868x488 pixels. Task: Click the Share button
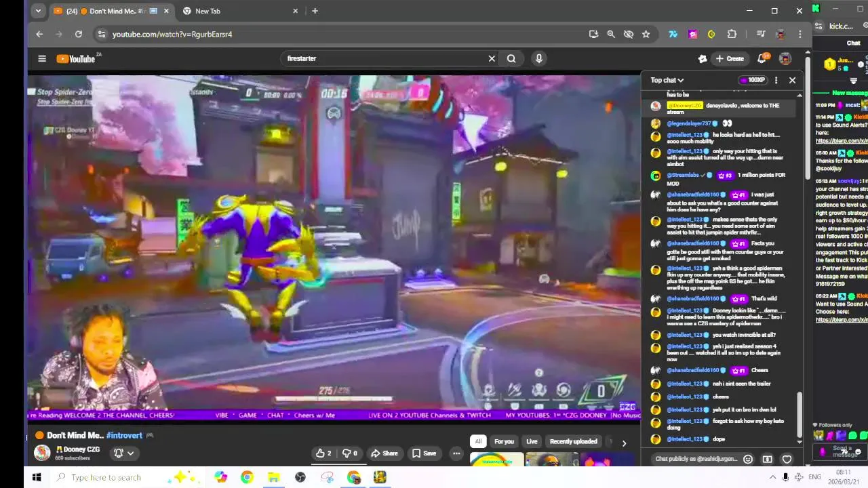click(384, 453)
